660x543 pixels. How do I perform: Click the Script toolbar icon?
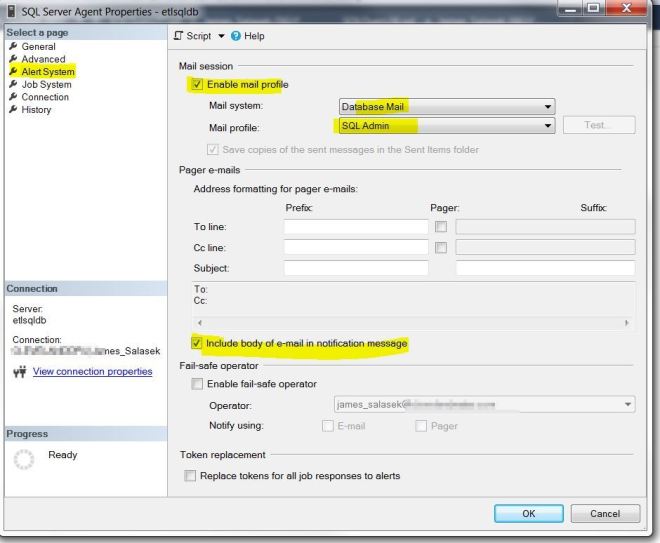click(179, 36)
